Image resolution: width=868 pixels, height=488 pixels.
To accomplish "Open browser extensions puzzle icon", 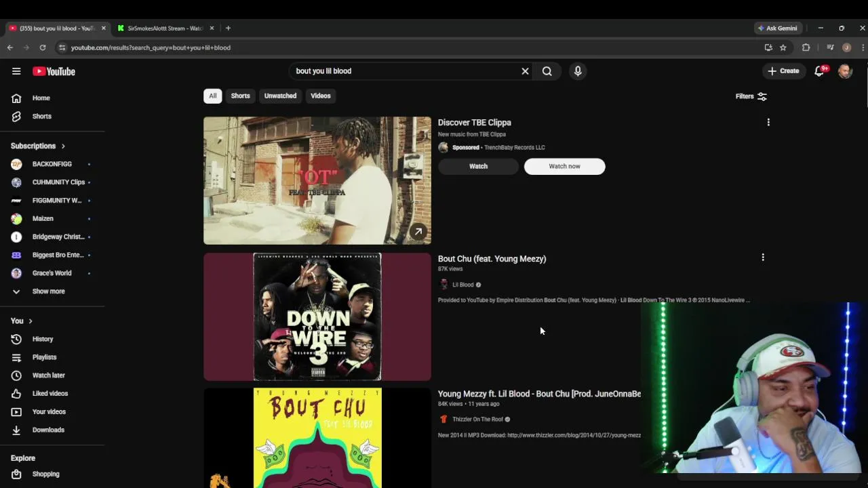I will pyautogui.click(x=806, y=47).
